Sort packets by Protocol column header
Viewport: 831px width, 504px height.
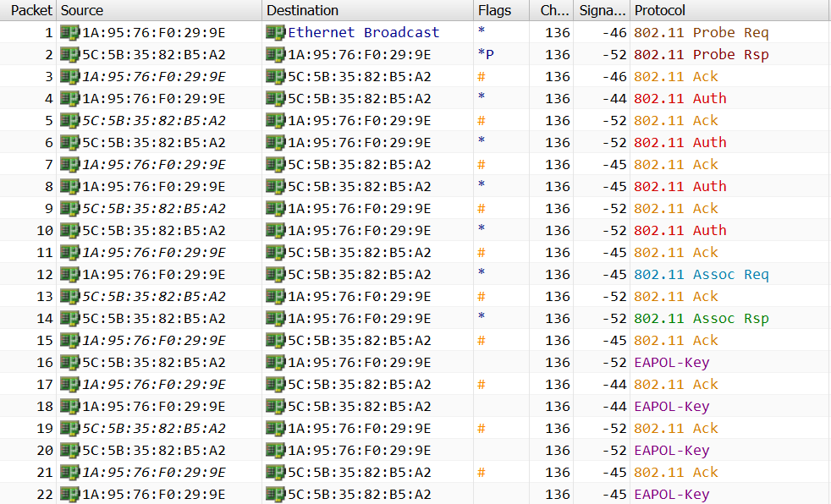tap(660, 10)
